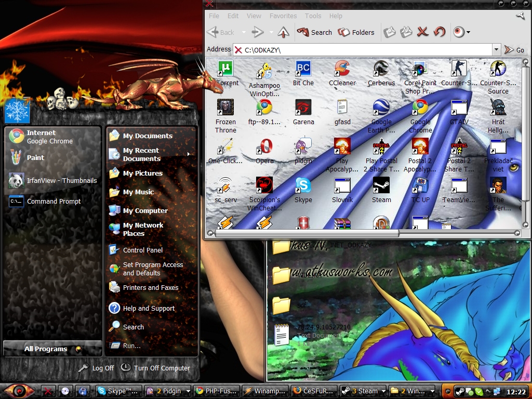
Task: Open the Steam shortcut in Explorer
Action: click(381, 185)
